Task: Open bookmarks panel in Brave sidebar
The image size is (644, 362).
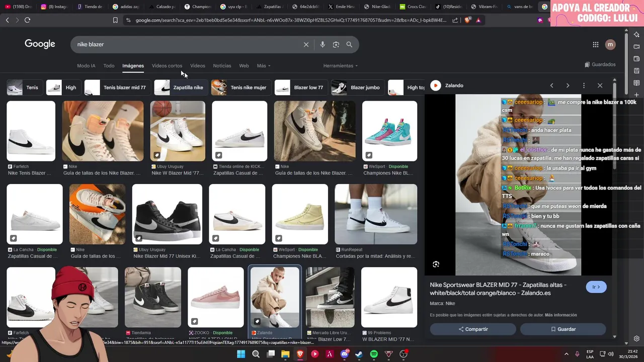Action: coord(636,71)
